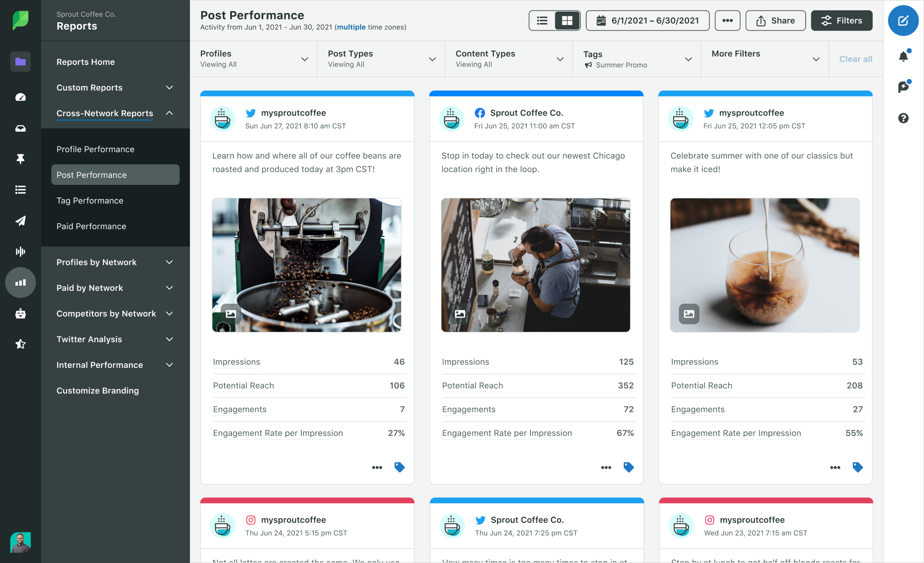Click Clear all filters link
Viewport: 924px width, 563px height.
(x=856, y=59)
